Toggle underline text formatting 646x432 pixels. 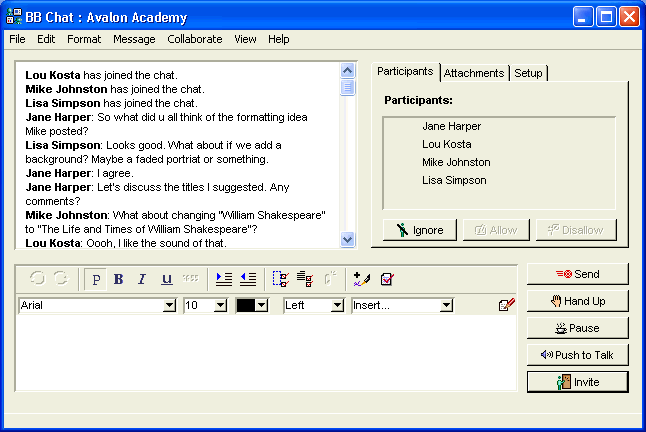[x=166, y=279]
